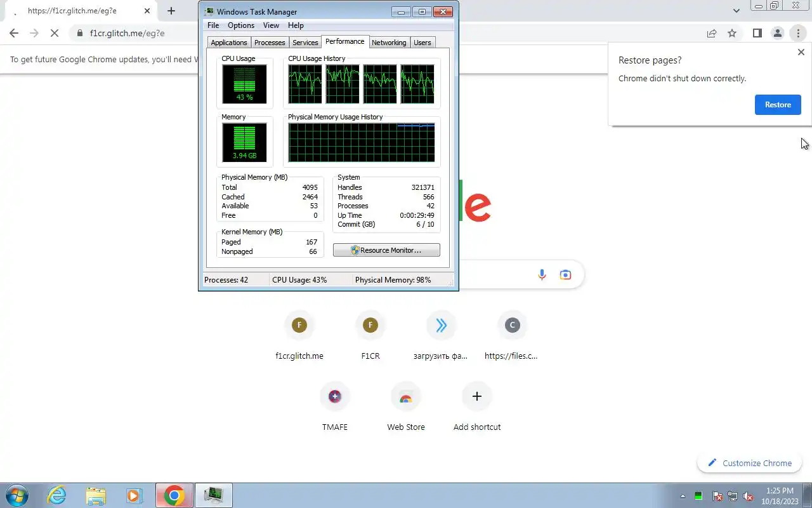The image size is (812, 508).
Task: Click the Handles value 321371
Action: (x=422, y=187)
